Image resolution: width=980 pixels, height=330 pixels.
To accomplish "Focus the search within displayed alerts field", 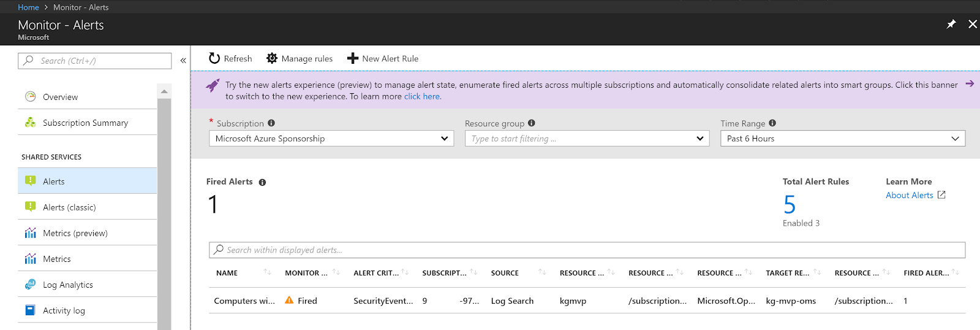I will (x=587, y=250).
